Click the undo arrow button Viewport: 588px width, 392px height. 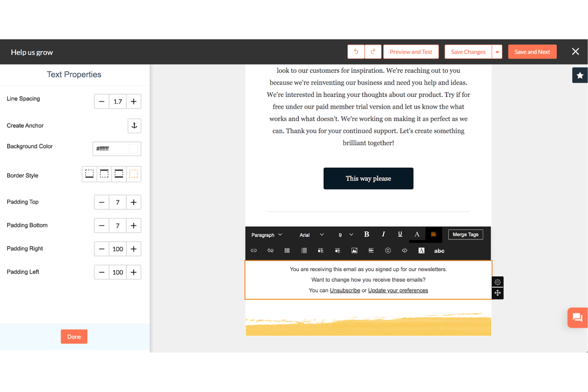(356, 52)
